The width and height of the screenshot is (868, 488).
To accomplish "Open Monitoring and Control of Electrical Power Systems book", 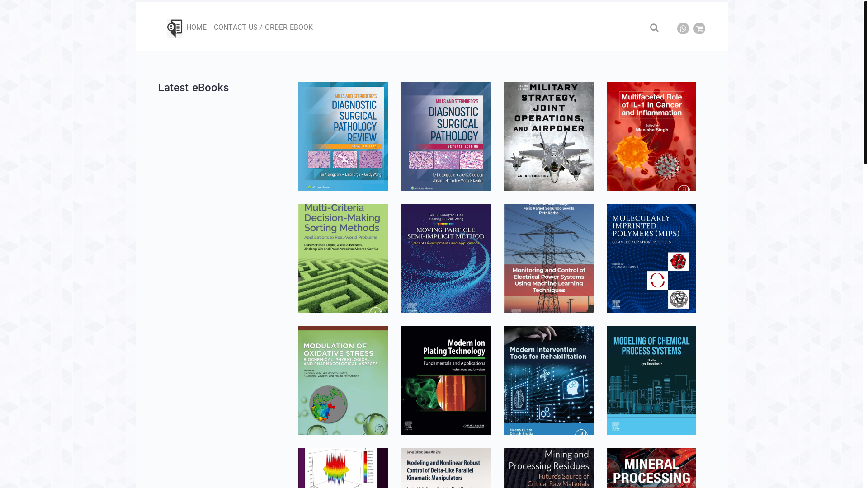I will 548,258.
